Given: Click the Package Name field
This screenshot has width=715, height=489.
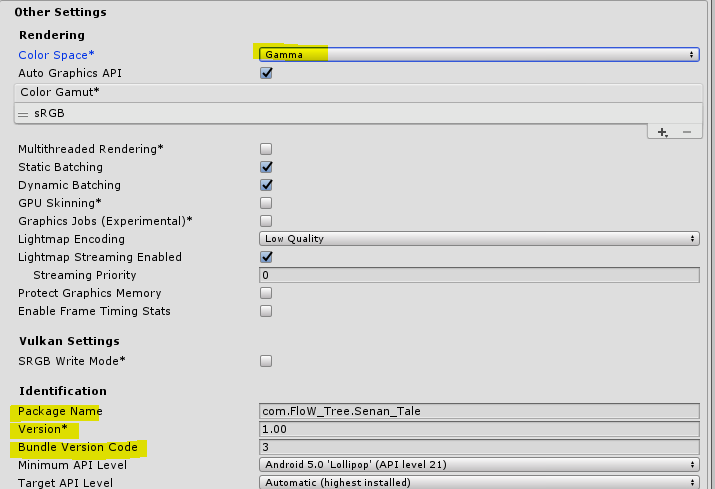Looking at the screenshot, I should point(479,411).
